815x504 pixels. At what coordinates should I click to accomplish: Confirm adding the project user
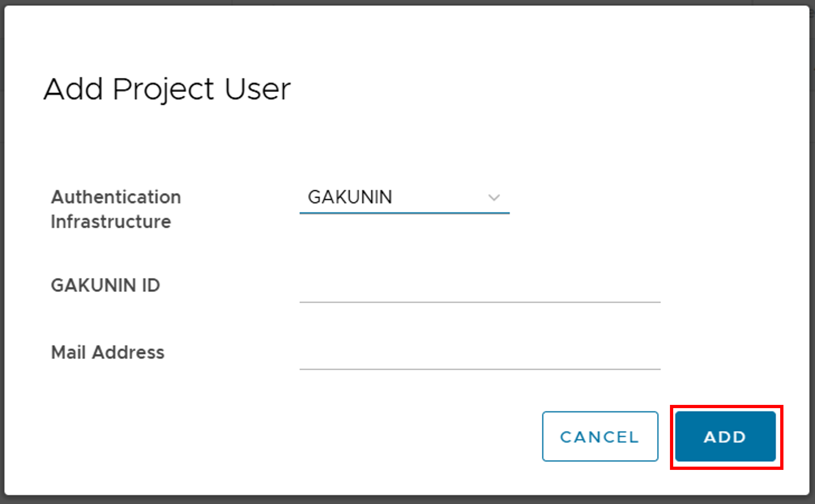point(725,436)
